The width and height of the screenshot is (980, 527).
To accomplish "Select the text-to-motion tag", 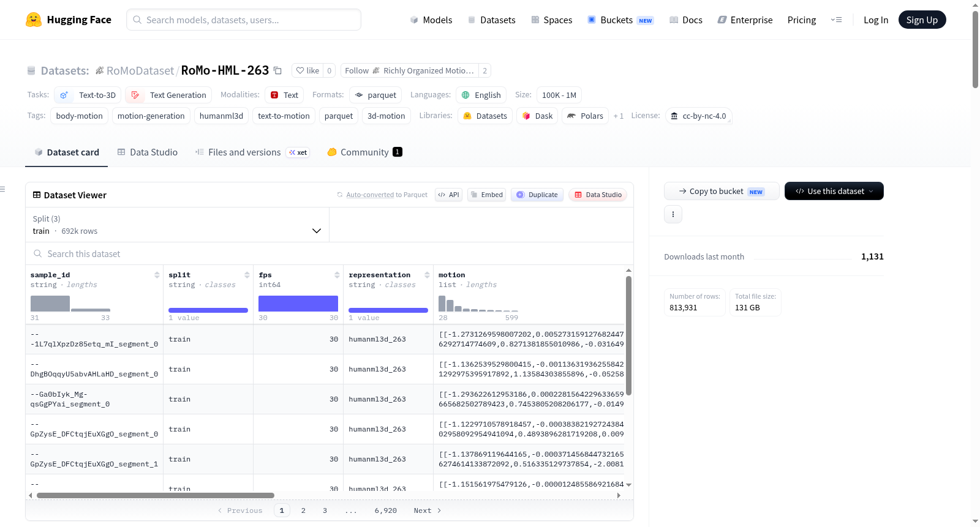I will tap(284, 116).
